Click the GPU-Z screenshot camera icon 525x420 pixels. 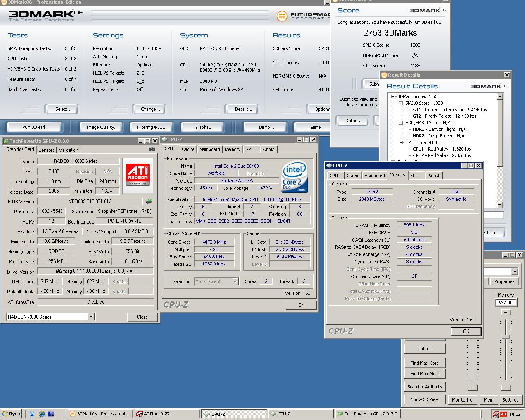click(152, 149)
